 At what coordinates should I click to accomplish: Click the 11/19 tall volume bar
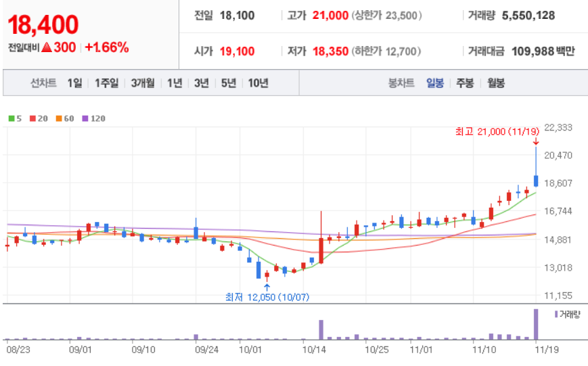[x=536, y=324]
